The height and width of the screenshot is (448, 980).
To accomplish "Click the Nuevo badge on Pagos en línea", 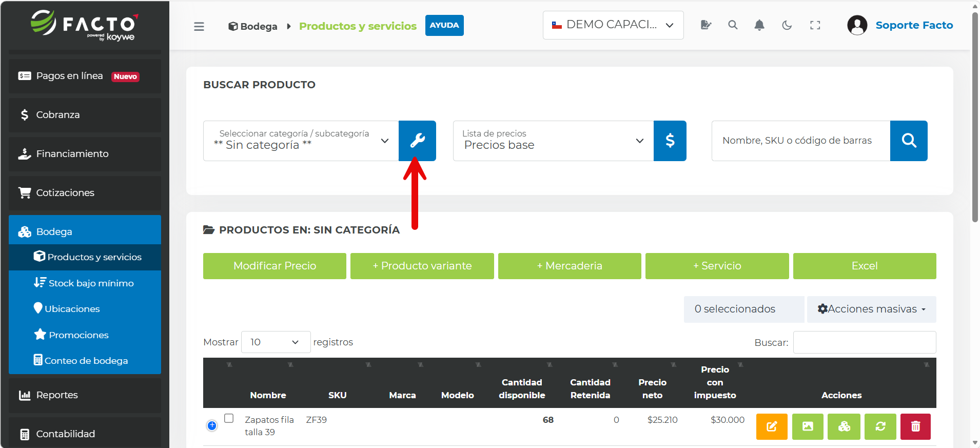I will (125, 76).
